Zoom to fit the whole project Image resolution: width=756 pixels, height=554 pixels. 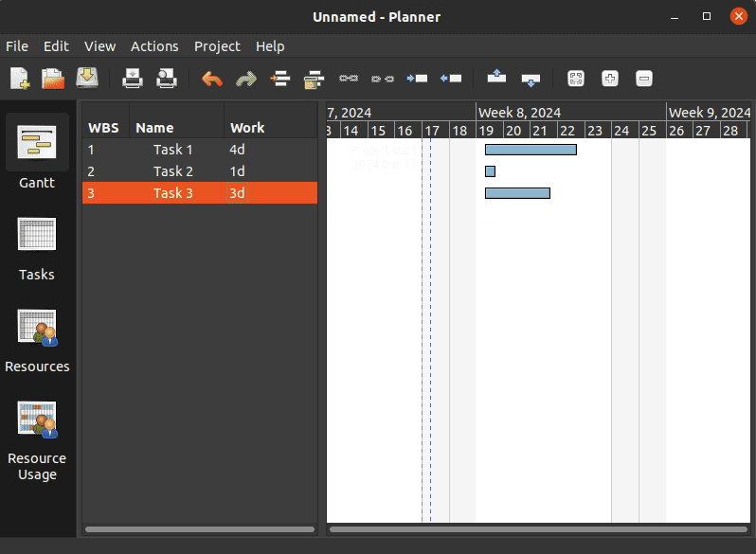(x=576, y=78)
